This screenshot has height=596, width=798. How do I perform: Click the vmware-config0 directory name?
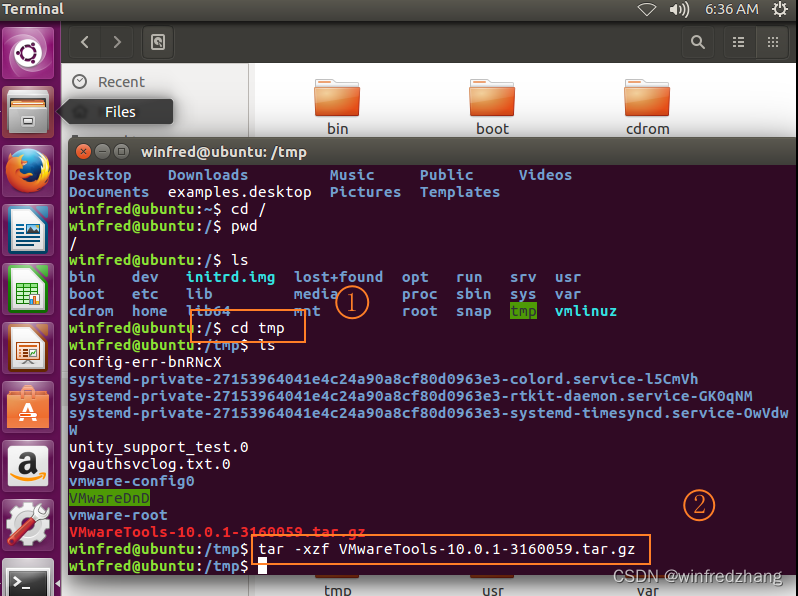pos(132,481)
